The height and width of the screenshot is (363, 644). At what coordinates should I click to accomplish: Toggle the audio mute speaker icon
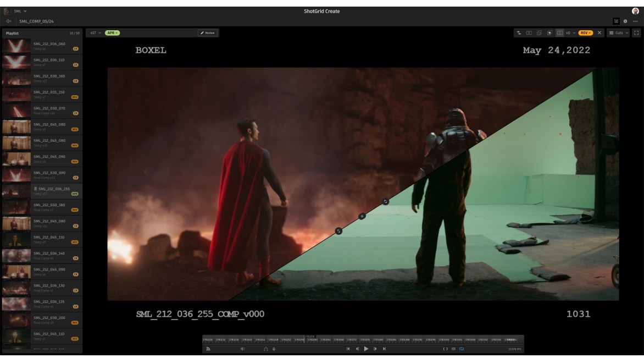pos(242,349)
